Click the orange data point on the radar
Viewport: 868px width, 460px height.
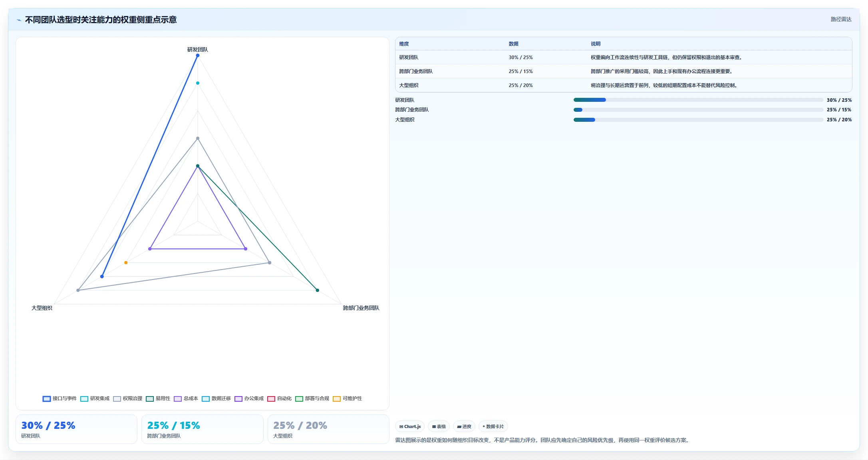point(126,263)
